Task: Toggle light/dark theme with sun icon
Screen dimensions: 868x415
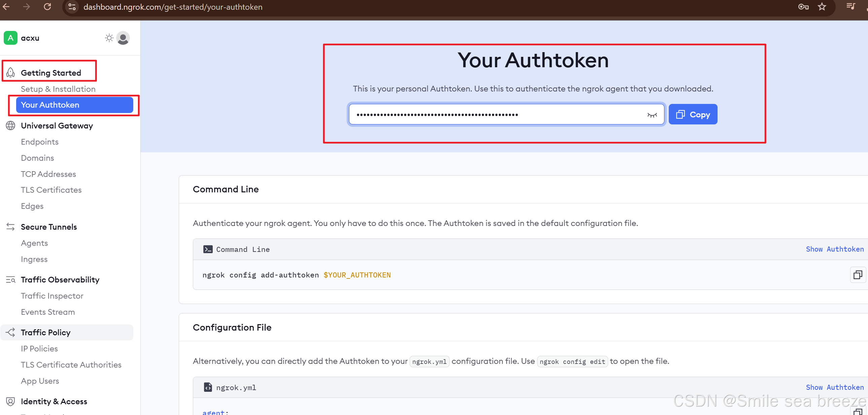Action: coord(108,38)
